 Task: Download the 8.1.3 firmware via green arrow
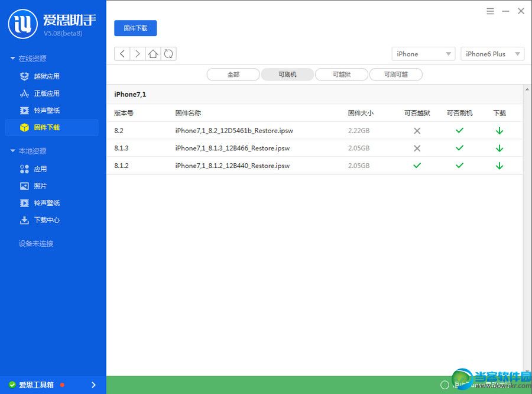pyautogui.click(x=499, y=148)
